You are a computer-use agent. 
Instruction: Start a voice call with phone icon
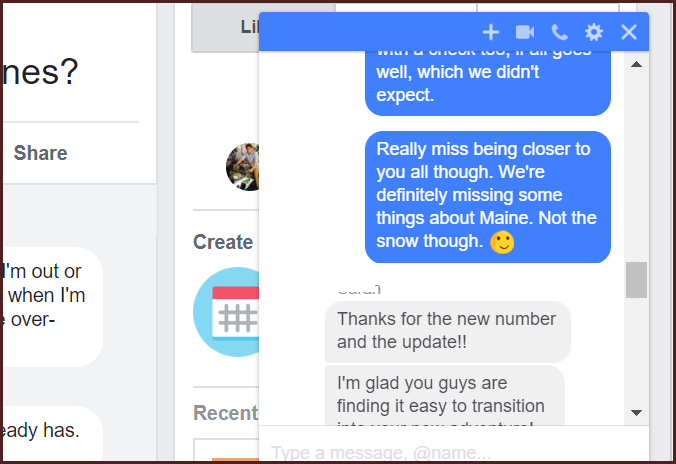click(x=560, y=32)
